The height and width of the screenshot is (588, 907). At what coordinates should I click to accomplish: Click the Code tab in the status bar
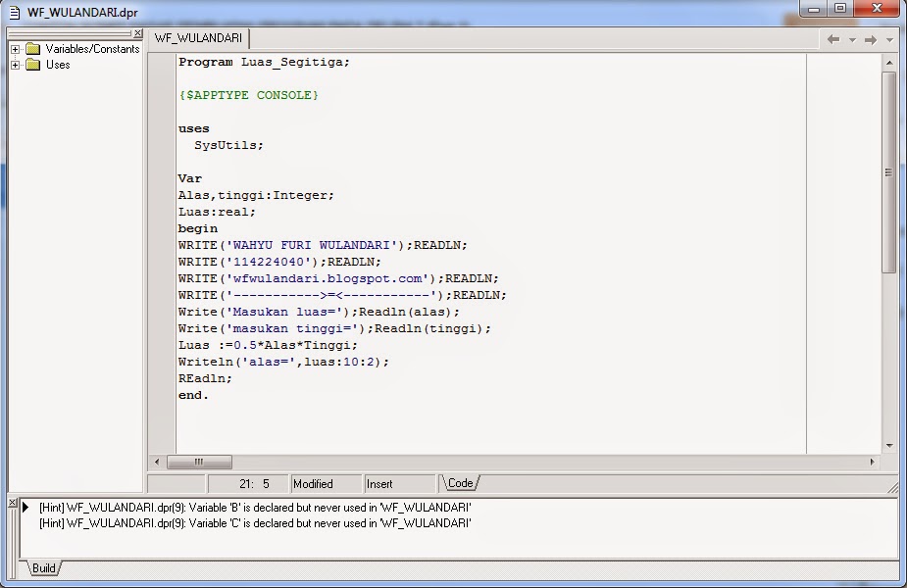pyautogui.click(x=458, y=482)
